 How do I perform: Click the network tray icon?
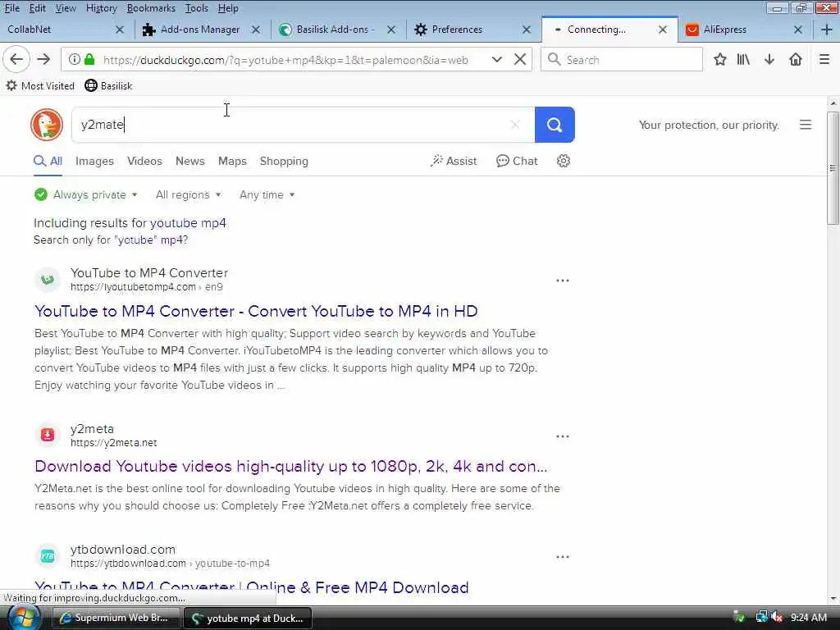pos(761,618)
